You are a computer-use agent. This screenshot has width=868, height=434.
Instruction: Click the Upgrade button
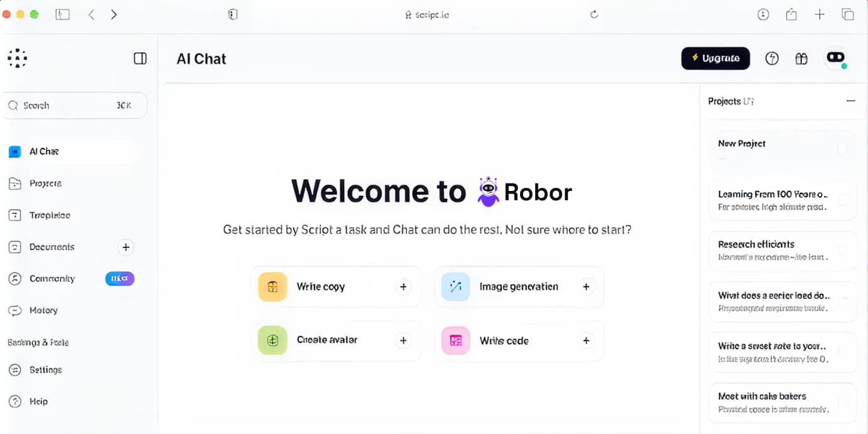715,58
